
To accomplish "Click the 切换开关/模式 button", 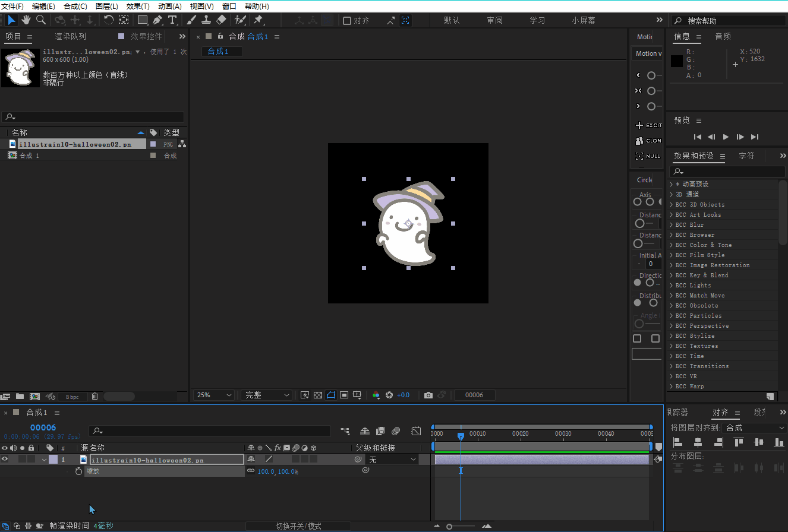I will tap(298, 526).
